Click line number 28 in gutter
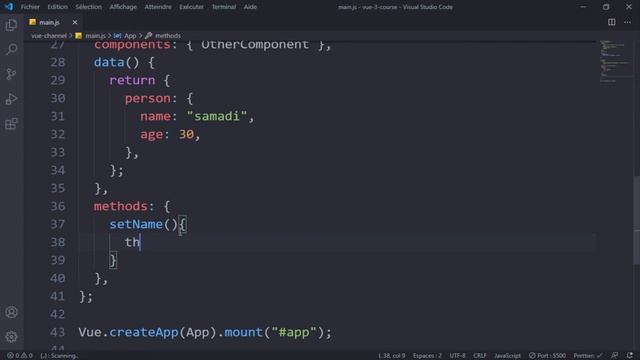This screenshot has width=640, height=360. point(58,62)
